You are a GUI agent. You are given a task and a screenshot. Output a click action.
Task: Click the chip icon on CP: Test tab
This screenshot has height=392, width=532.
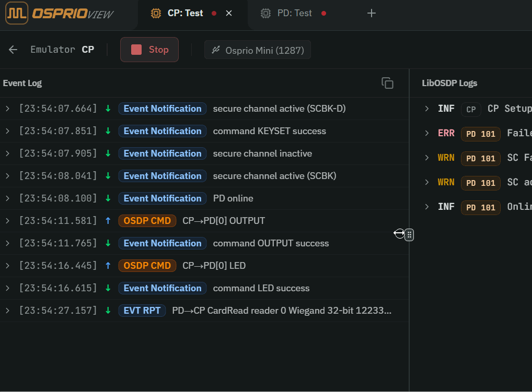tap(156, 13)
